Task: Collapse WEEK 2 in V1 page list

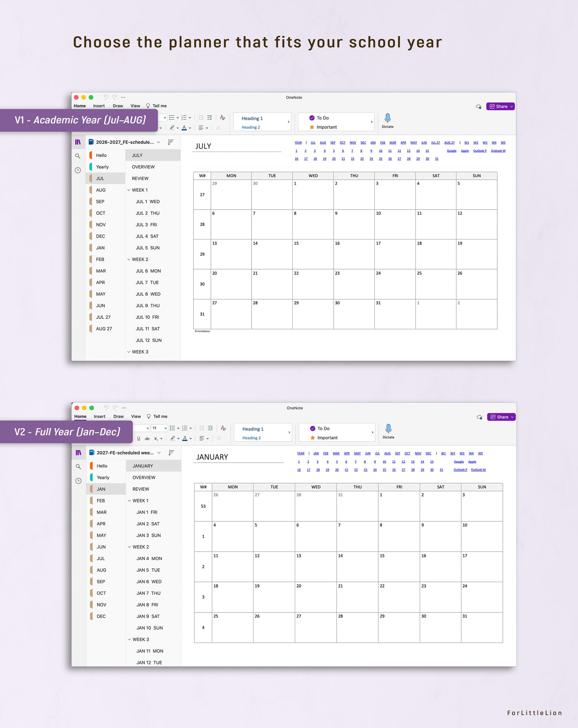Action: click(129, 259)
